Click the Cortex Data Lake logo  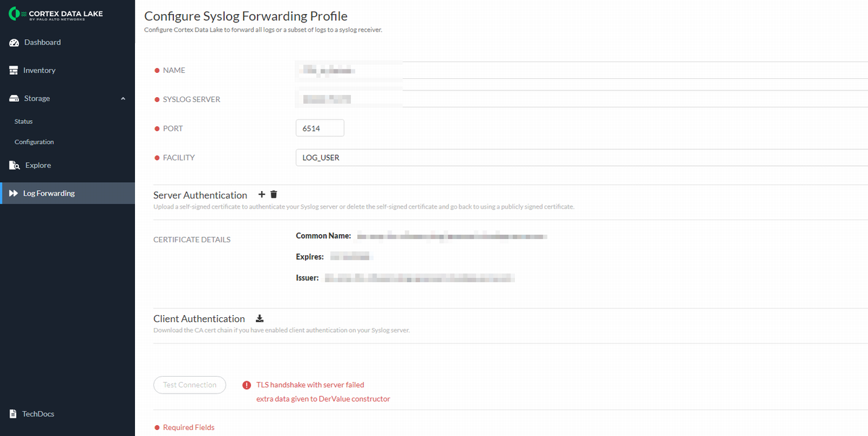pyautogui.click(x=55, y=14)
